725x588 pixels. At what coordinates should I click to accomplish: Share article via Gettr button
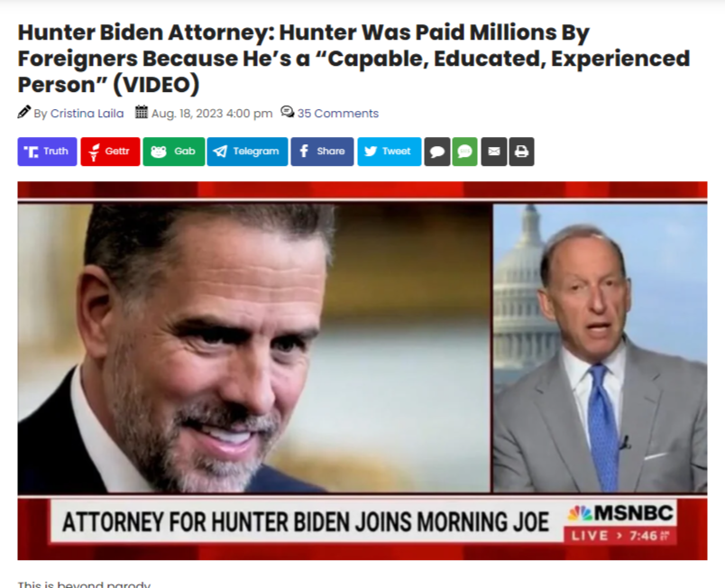[110, 152]
